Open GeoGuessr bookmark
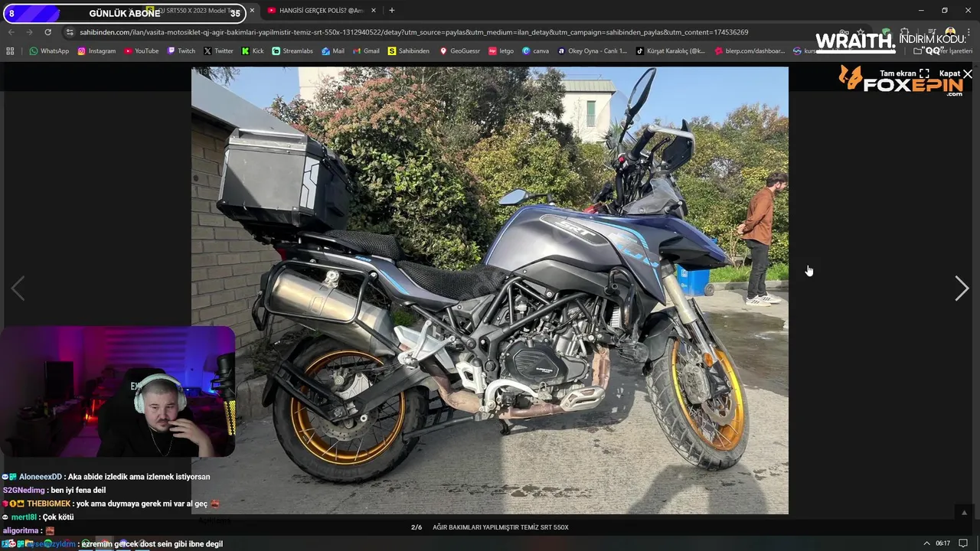 pos(459,51)
